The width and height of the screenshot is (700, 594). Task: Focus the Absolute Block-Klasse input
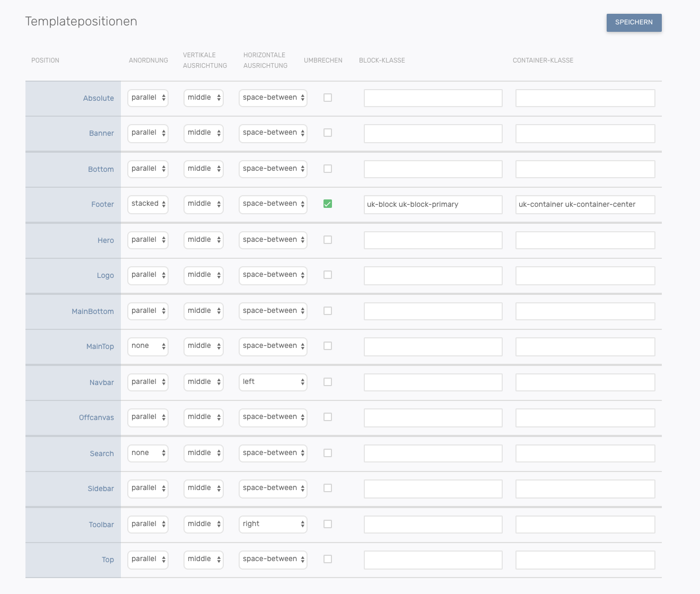tap(433, 98)
